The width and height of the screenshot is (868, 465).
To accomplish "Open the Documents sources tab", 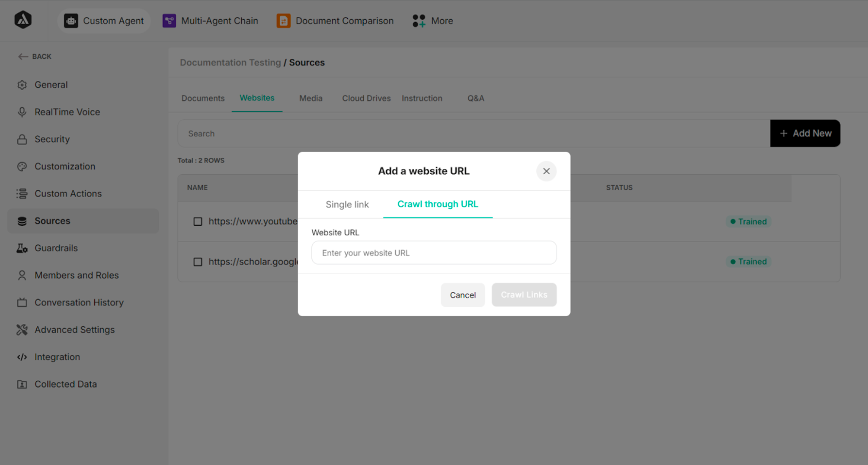I will [x=203, y=98].
